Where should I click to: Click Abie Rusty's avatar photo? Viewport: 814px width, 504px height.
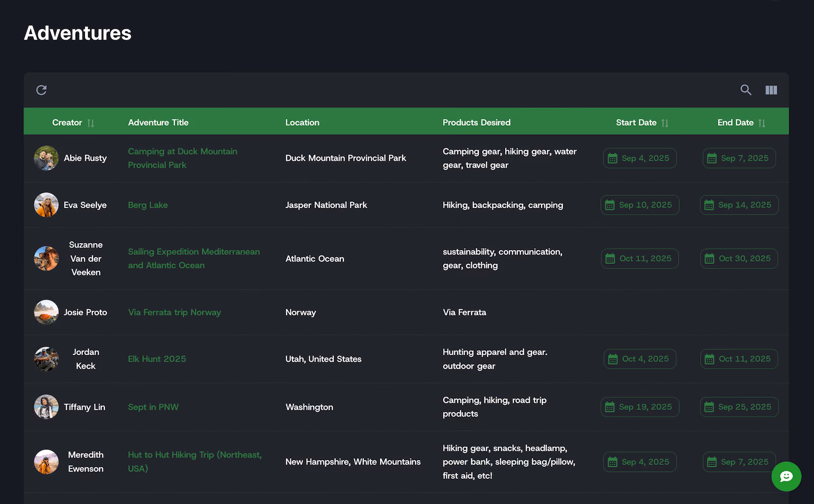pos(46,158)
